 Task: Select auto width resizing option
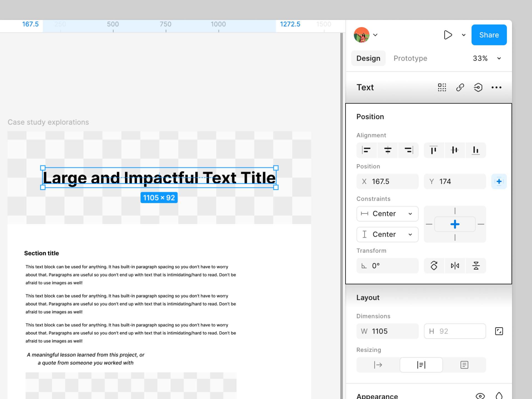pyautogui.click(x=378, y=365)
